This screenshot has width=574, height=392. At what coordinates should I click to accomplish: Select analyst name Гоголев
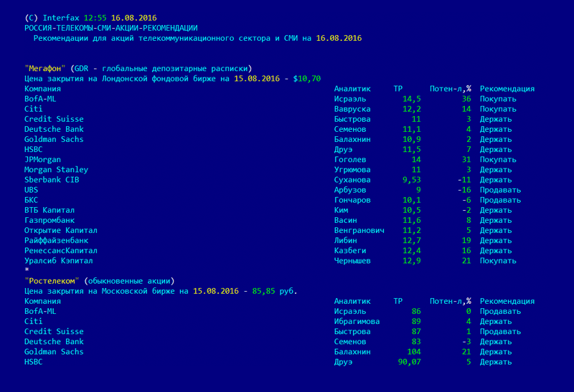tap(350, 160)
